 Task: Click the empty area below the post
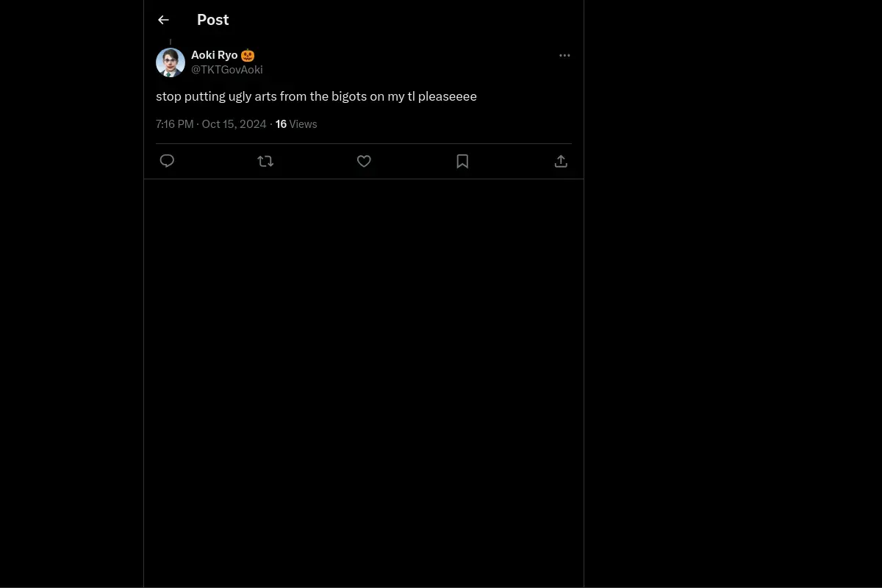tap(364, 382)
